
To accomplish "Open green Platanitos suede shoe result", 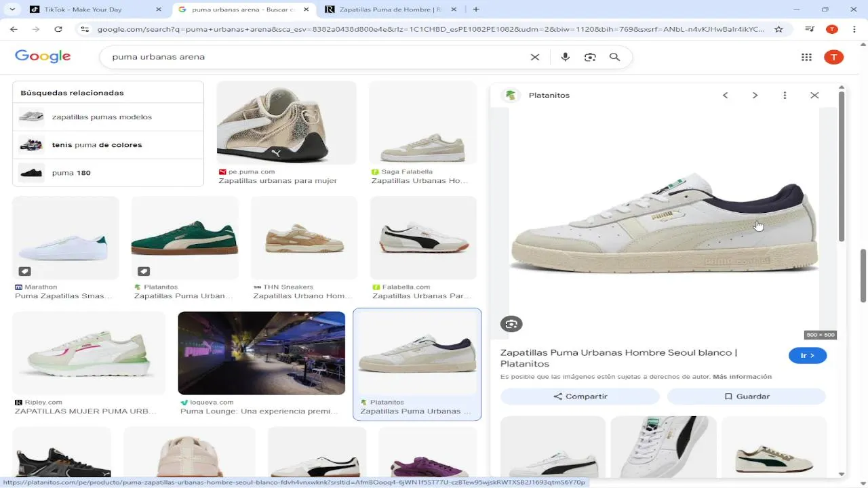I will tap(184, 238).
